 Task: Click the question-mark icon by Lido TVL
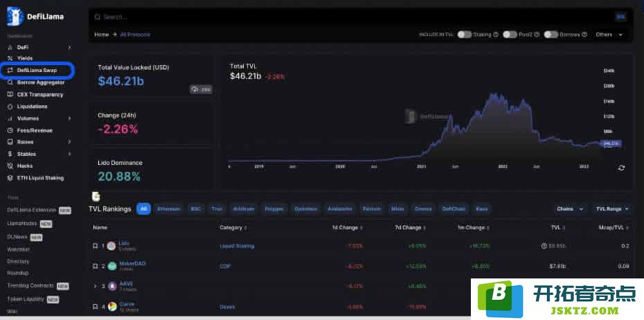click(x=544, y=246)
